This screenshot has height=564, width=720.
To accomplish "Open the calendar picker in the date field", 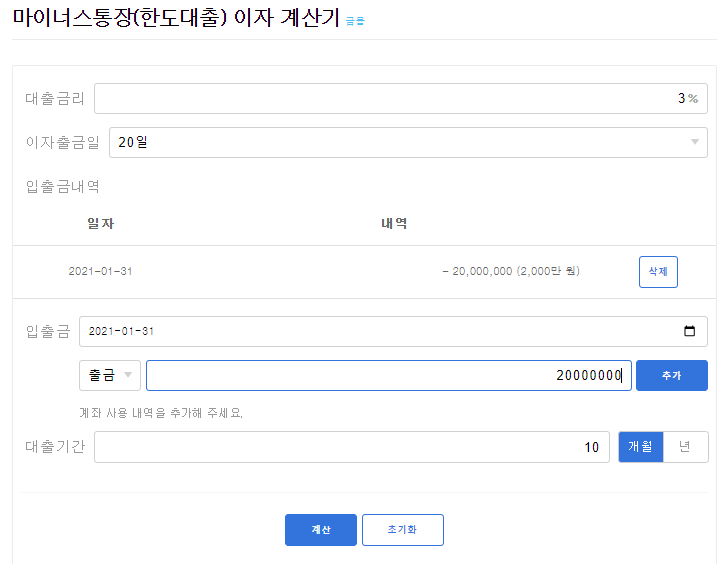I will point(689,331).
